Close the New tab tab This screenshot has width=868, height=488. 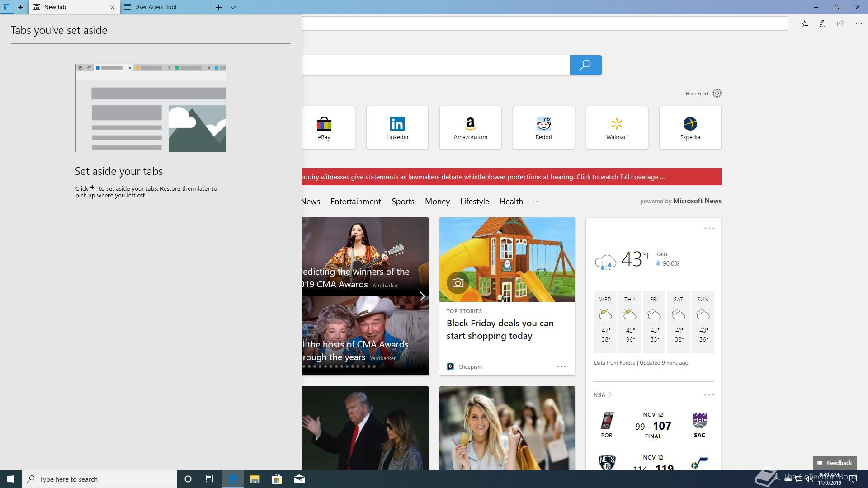[x=113, y=7]
